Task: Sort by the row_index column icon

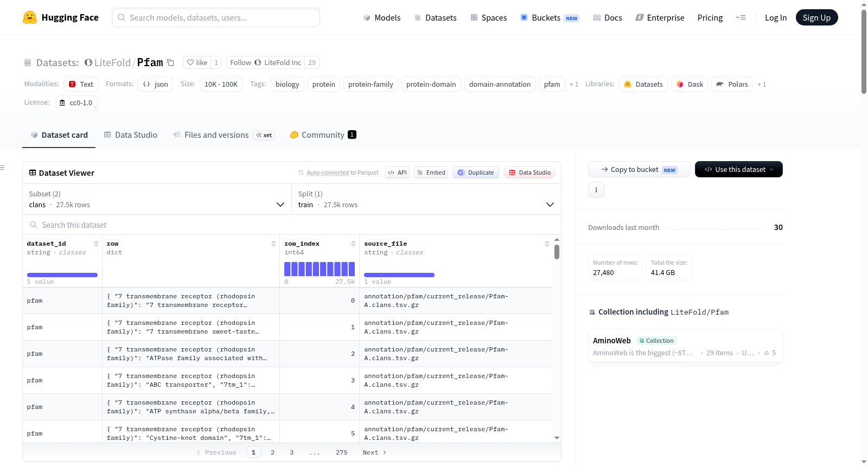Action: (353, 244)
